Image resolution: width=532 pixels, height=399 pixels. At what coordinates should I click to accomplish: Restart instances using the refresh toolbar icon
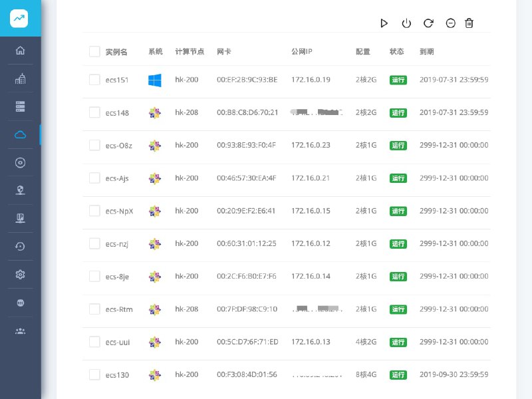click(x=428, y=23)
